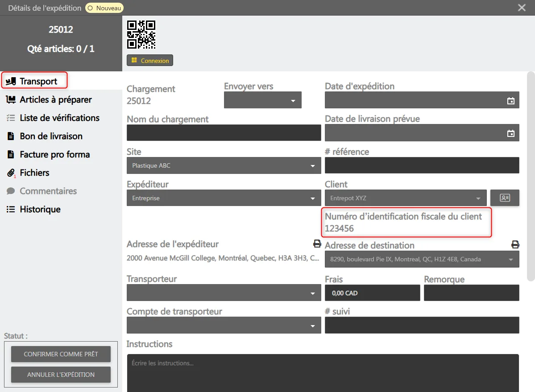This screenshot has width=535, height=392.
Task: Switch to Liste de vérifications section
Action: (59, 118)
